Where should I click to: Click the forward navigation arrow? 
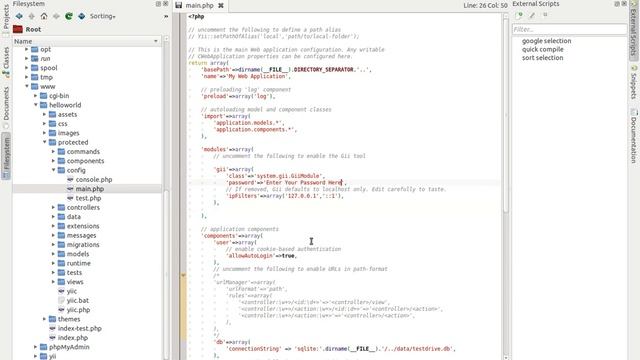pos(56,16)
